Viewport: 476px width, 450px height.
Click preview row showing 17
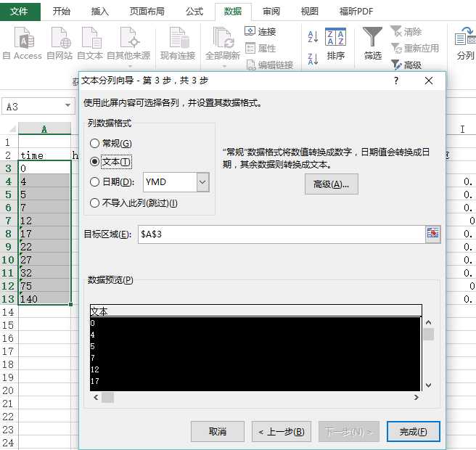tap(255, 381)
